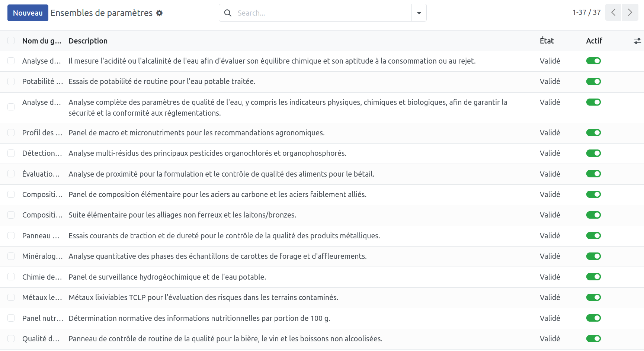This screenshot has height=351, width=644.
Task: Click the 1-37 / 37 pager counter
Action: point(586,12)
